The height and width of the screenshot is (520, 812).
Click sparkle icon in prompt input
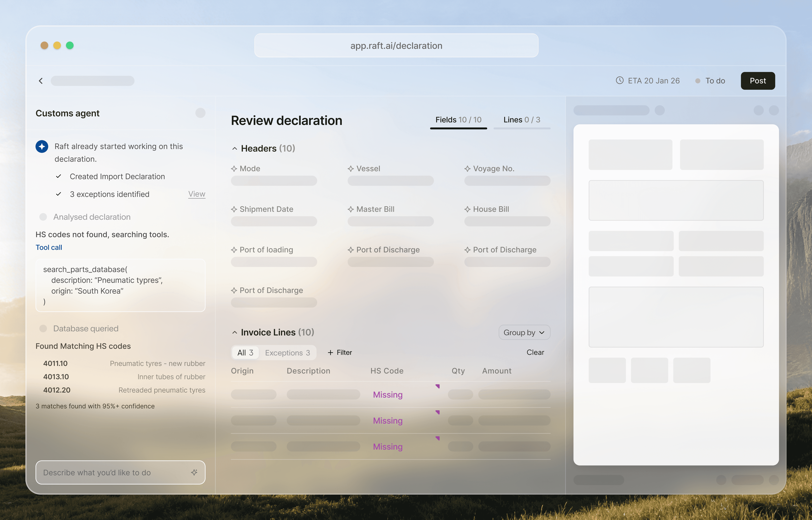click(x=194, y=472)
